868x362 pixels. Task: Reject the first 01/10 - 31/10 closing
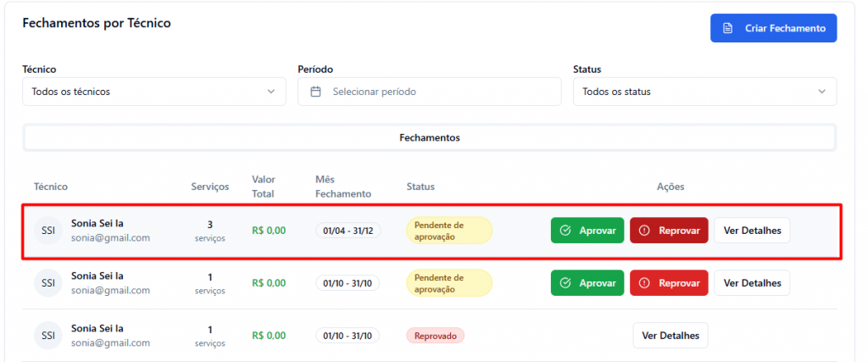pyautogui.click(x=668, y=283)
